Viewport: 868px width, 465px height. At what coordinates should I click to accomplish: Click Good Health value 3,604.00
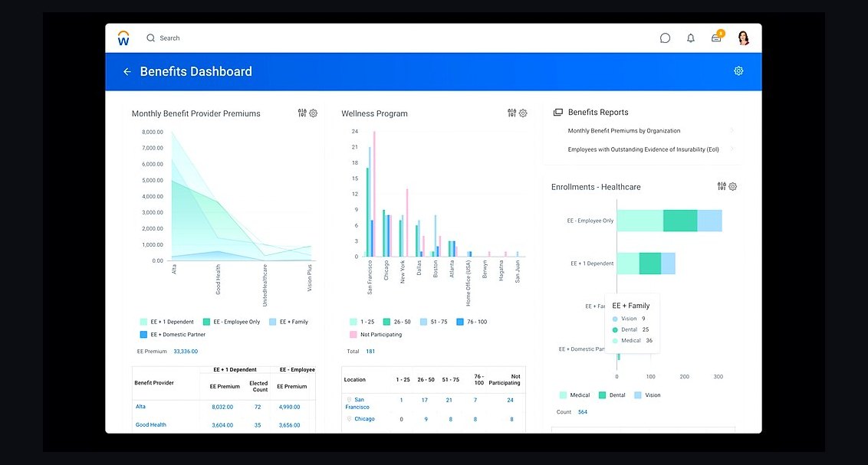pos(222,425)
